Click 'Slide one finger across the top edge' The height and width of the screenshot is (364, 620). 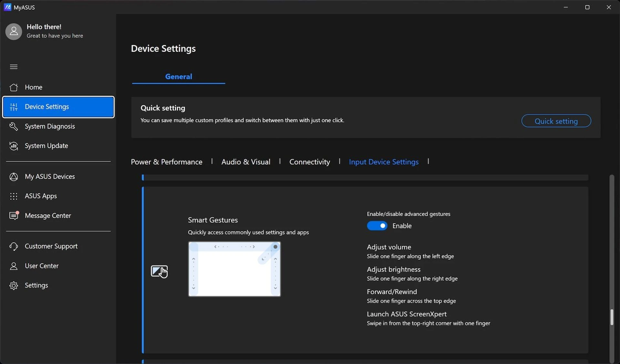click(x=411, y=301)
